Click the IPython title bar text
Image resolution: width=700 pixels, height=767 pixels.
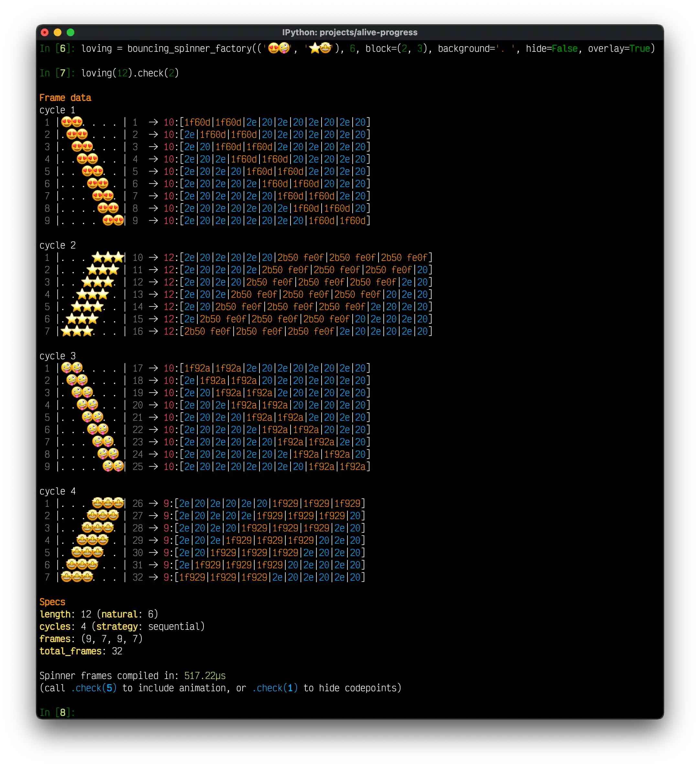click(x=350, y=33)
